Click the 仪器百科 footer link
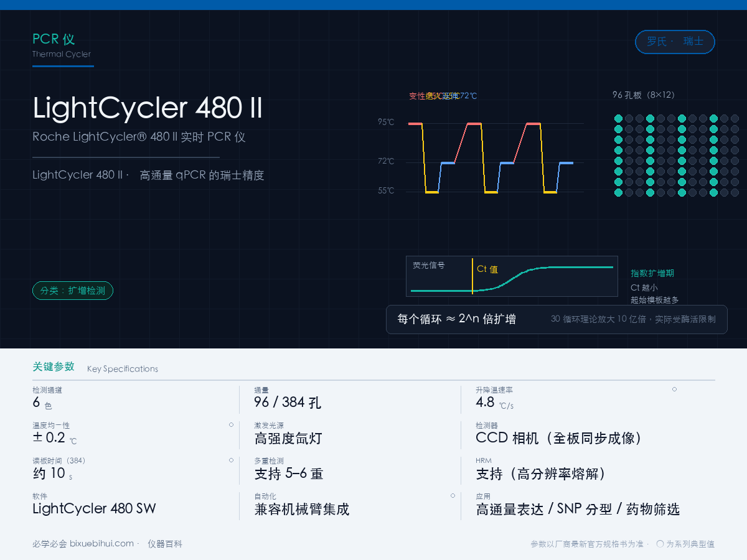The width and height of the screenshot is (747, 560). click(165, 544)
